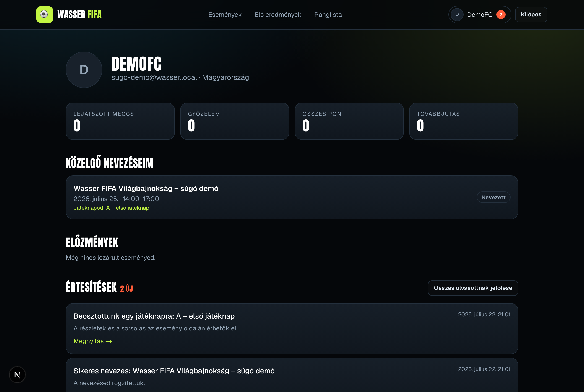Click the Játéknapod: A – első játéknap text

click(111, 208)
